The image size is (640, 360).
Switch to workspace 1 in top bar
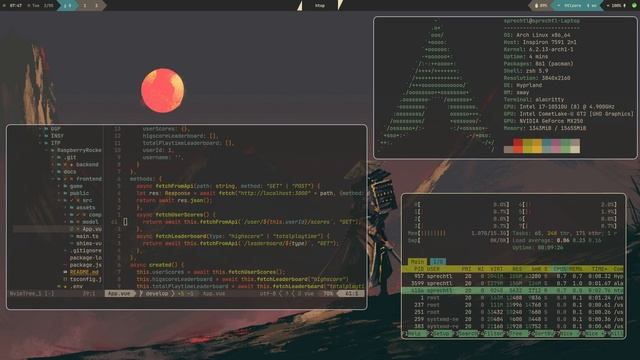pyautogui.click(x=67, y=6)
